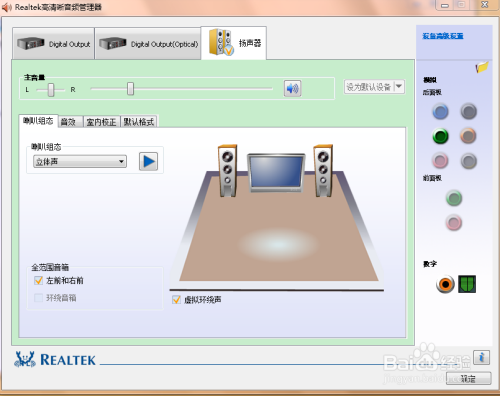Click the orange digital coaxial output jack
Image resolution: width=500 pixels, height=396 pixels.
445,284
